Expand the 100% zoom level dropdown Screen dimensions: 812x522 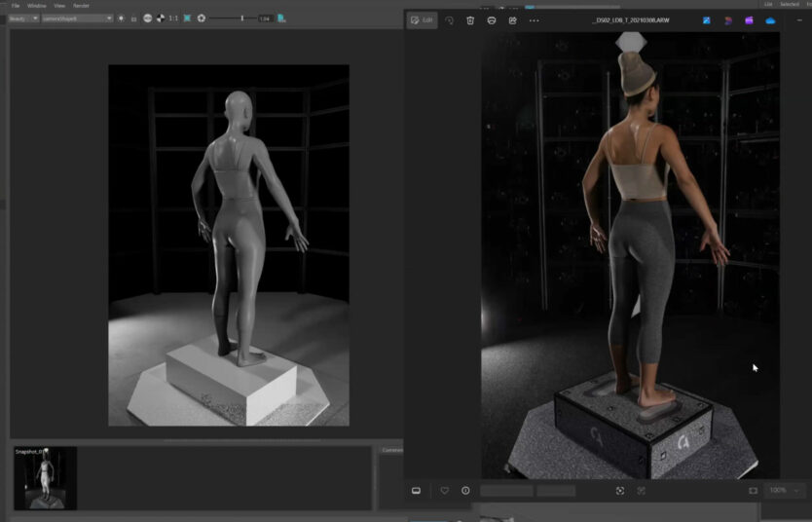point(783,491)
